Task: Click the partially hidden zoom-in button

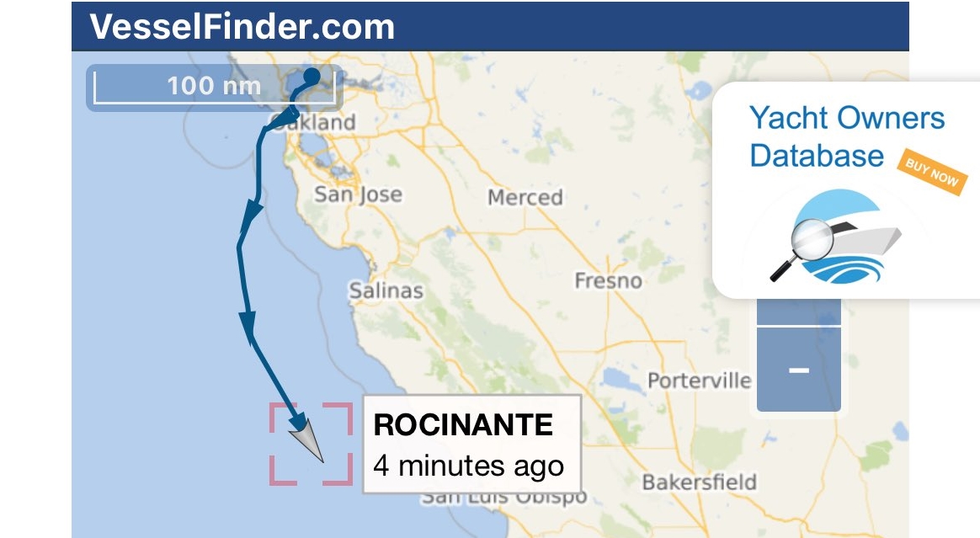Action: coord(799,312)
